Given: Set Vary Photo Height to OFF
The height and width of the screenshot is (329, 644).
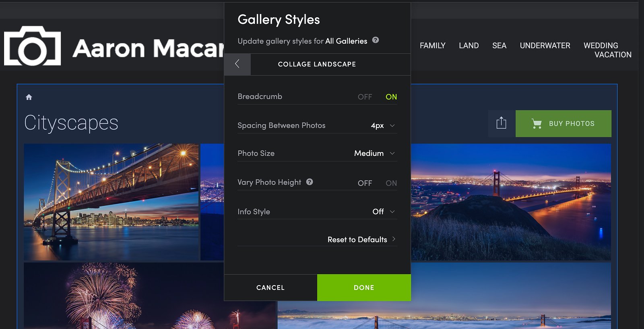Looking at the screenshot, I should 365,183.
